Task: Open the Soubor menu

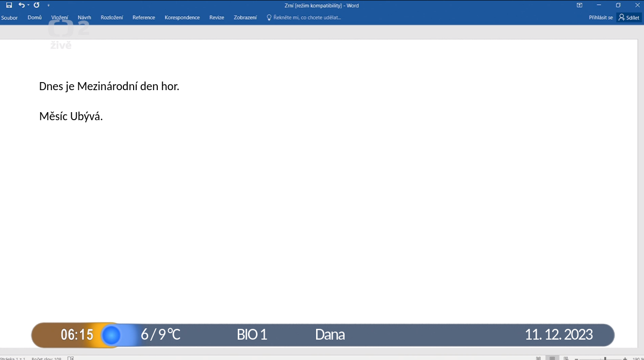Action: point(9,18)
